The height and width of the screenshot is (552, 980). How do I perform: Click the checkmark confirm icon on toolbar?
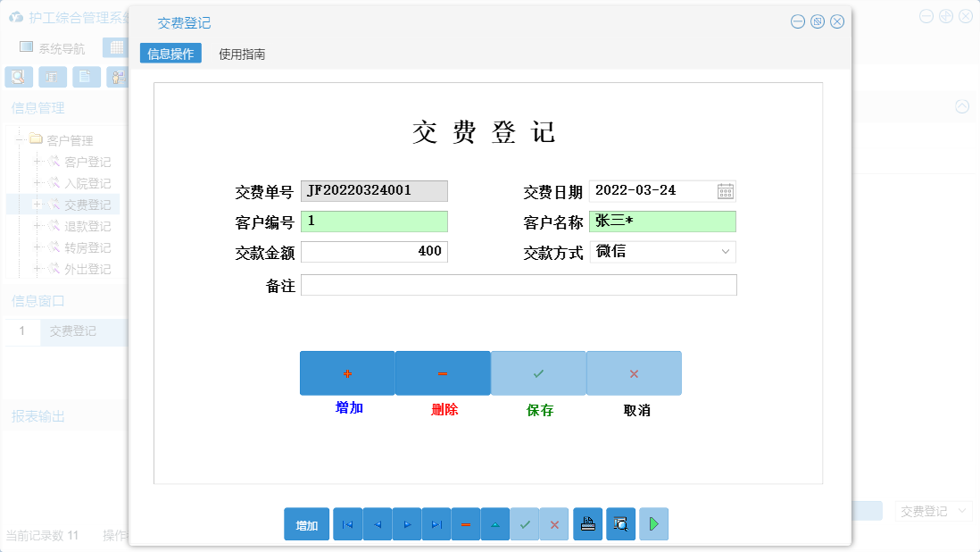point(525,524)
